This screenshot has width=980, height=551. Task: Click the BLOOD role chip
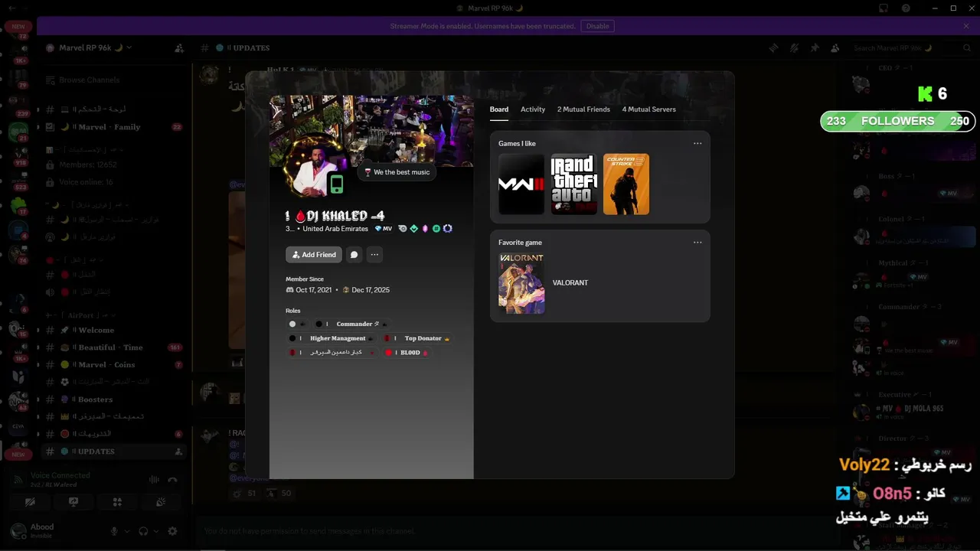[x=407, y=352]
